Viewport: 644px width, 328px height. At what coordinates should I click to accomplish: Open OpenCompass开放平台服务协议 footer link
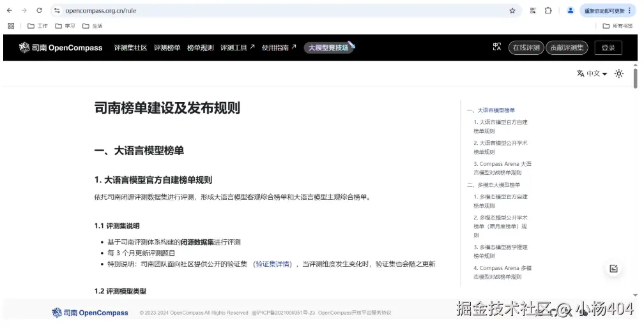(355, 313)
